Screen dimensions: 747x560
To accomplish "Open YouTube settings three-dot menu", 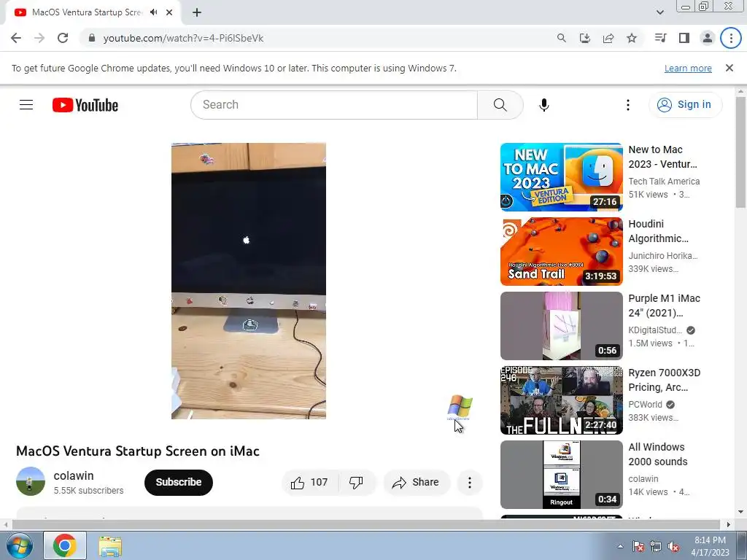I will coord(628,105).
